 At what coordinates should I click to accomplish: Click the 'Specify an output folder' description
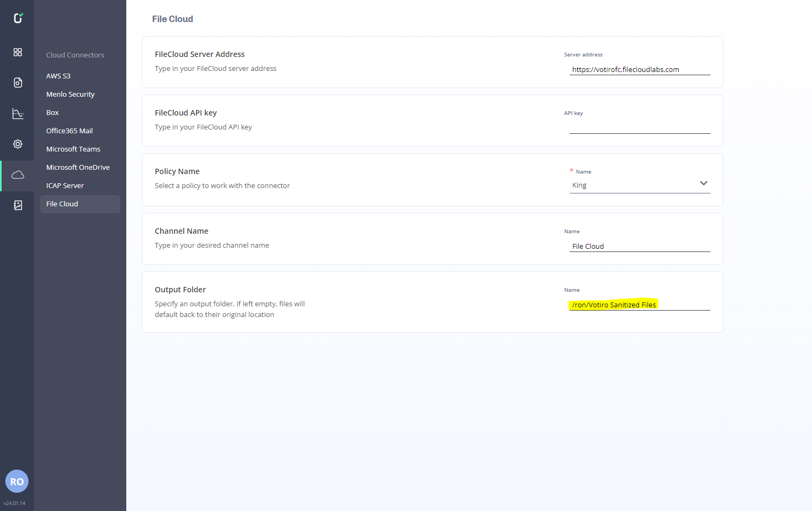click(230, 310)
